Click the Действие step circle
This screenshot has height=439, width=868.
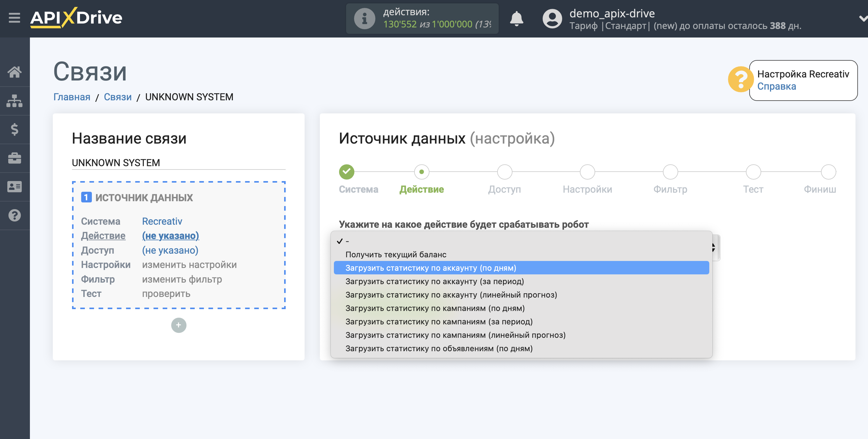421,172
